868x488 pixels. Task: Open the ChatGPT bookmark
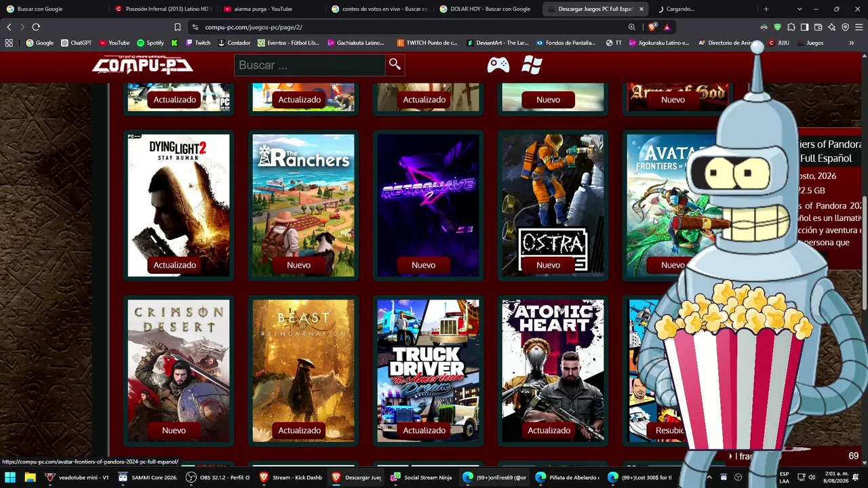pyautogui.click(x=76, y=43)
